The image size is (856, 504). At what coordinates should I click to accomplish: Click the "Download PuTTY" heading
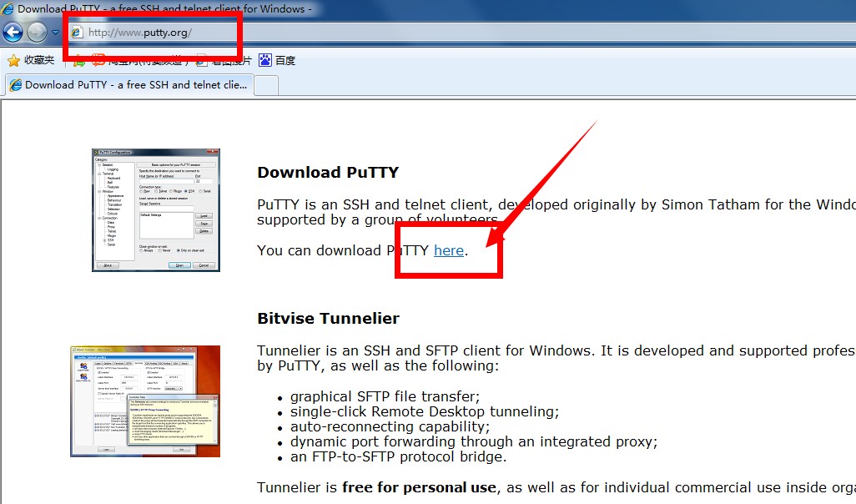click(x=328, y=173)
